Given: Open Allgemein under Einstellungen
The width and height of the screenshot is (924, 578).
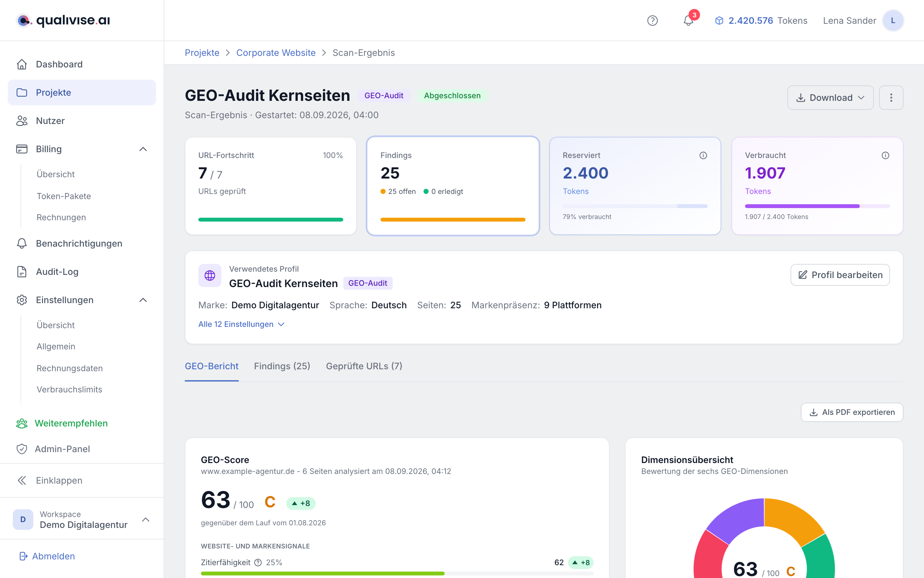Looking at the screenshot, I should tap(56, 346).
